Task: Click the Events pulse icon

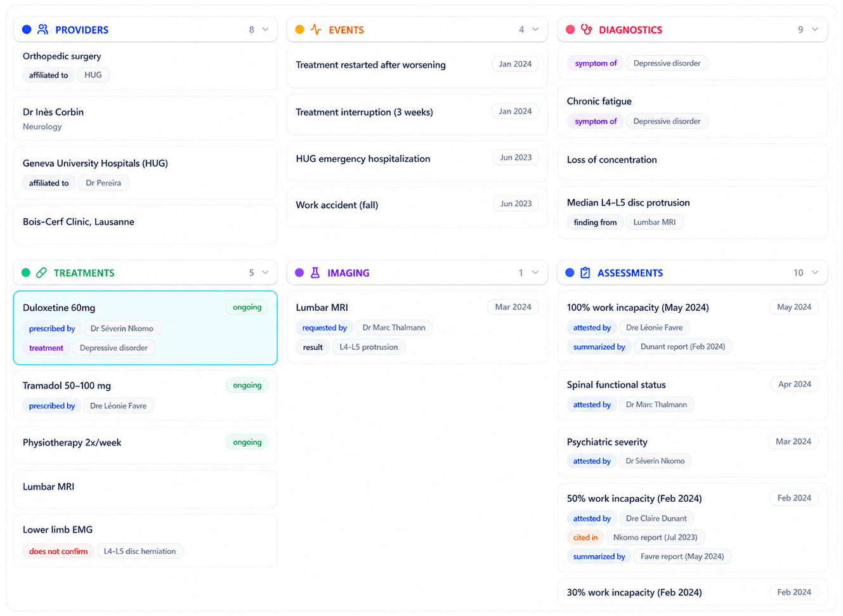Action: (316, 29)
